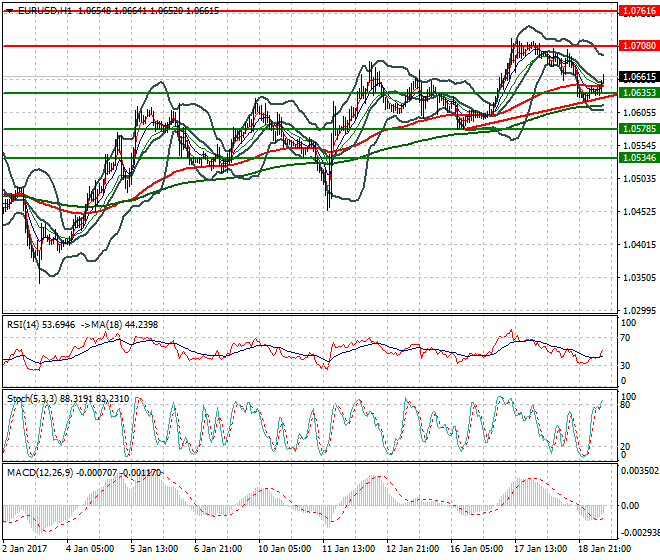Click the MACD scale value 0.003502
660x560 pixels.
640,471
